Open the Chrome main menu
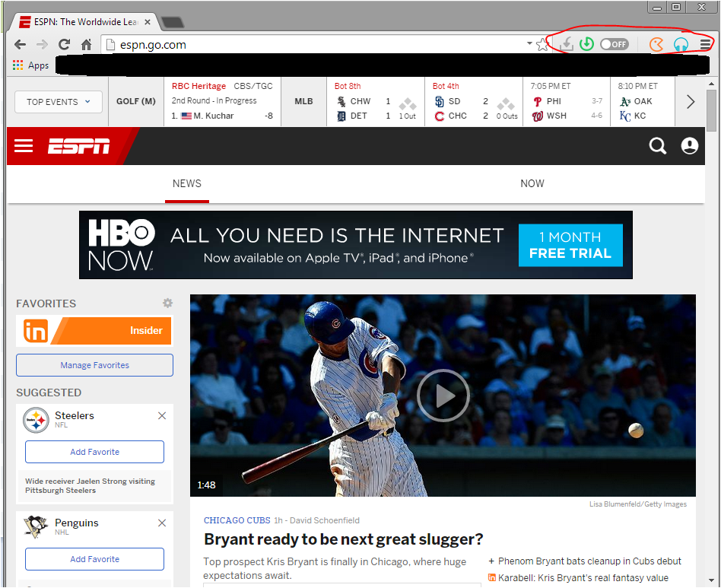721x588 pixels. [706, 44]
